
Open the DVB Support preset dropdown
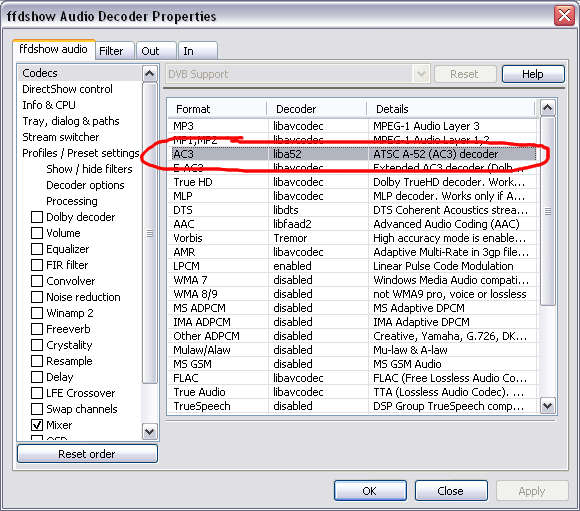(421, 74)
